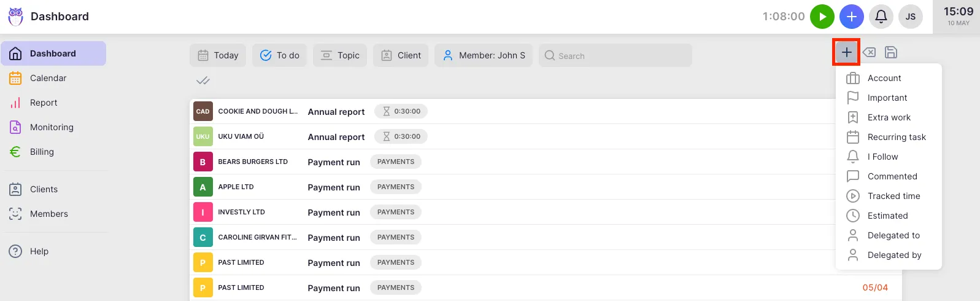Open the Client filter dropdown
This screenshot has width=980, height=301.
pos(401,55)
